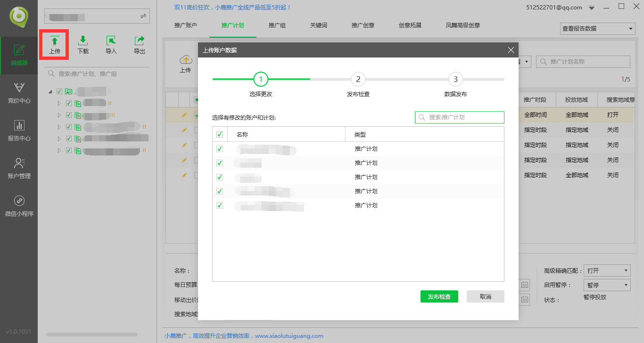
Task: Open the 启用暂停 dropdown showing 暂停
Action: [607, 285]
